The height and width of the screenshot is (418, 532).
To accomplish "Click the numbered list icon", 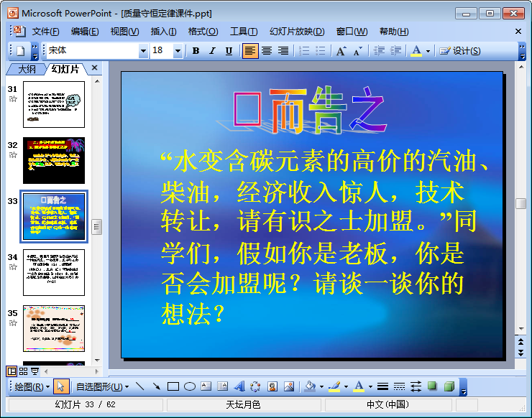I will click(303, 51).
